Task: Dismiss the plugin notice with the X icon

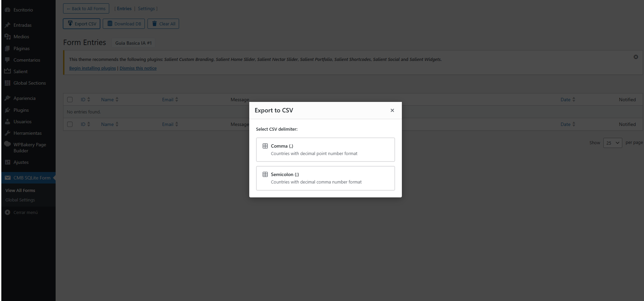Action: point(636,57)
